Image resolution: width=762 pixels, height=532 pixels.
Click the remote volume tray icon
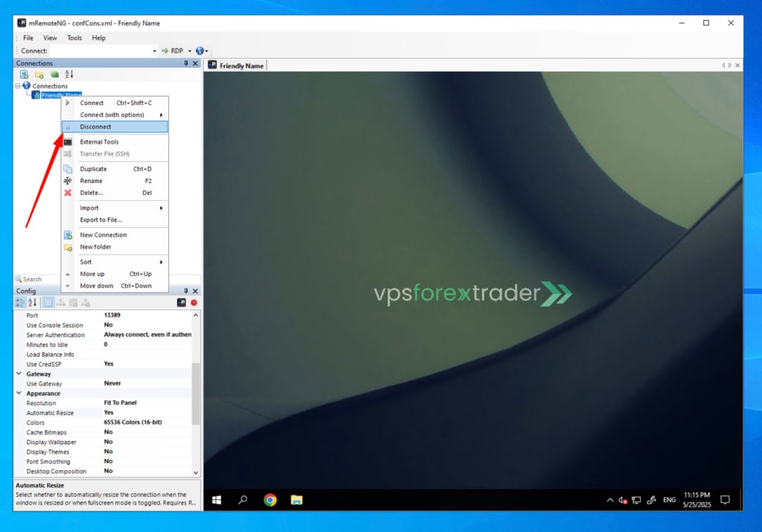(x=623, y=500)
